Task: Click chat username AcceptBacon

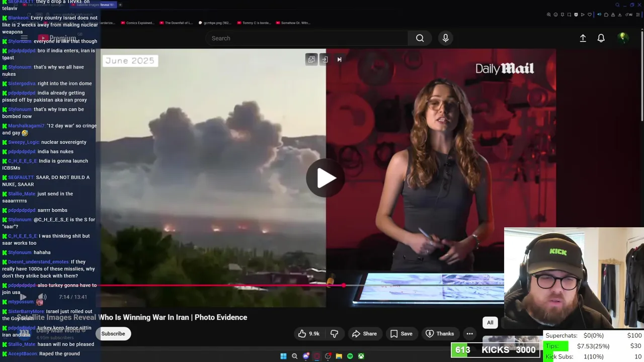Action: [23, 353]
